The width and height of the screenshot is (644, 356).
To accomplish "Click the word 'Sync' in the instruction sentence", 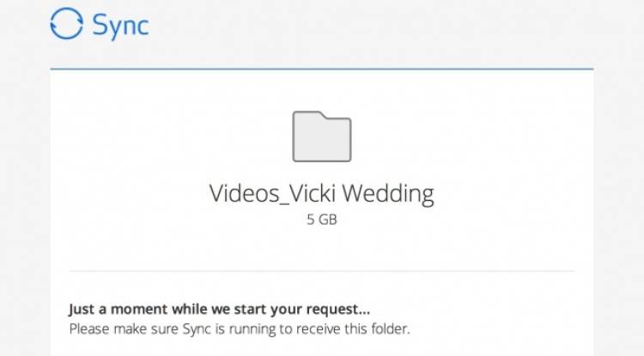I will pos(197,329).
